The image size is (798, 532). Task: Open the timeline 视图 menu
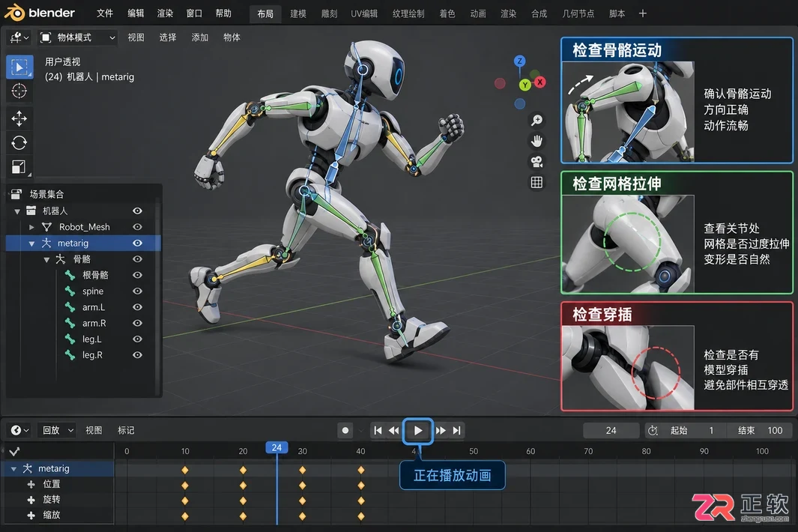(94, 431)
